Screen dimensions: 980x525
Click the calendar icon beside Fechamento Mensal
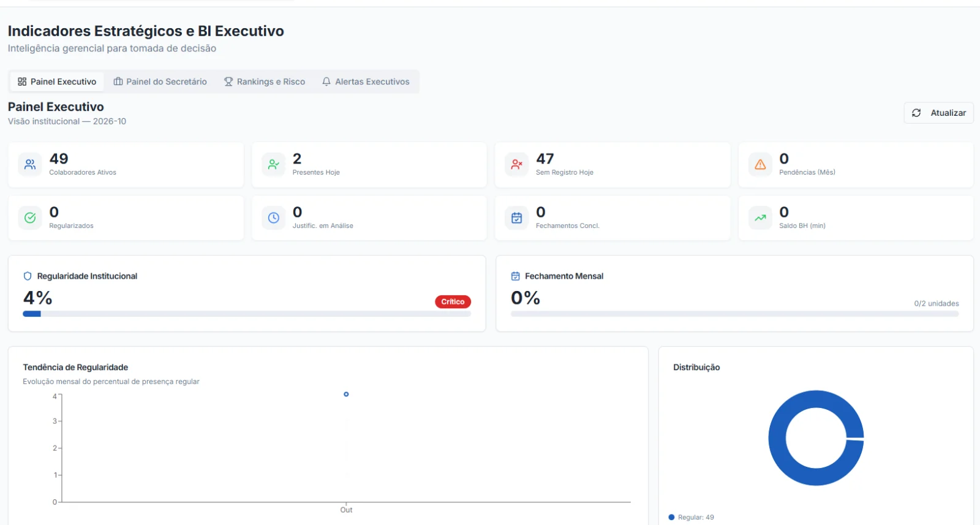(516, 276)
